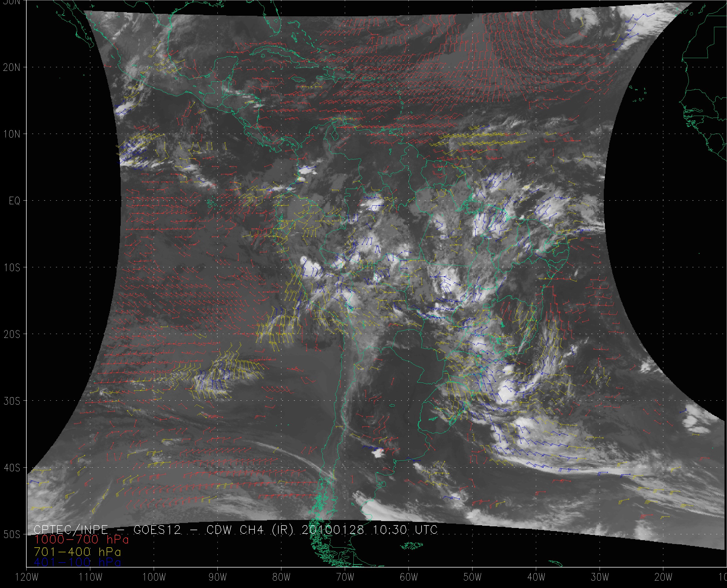Click the CH4 (IR) channel text

click(266, 530)
